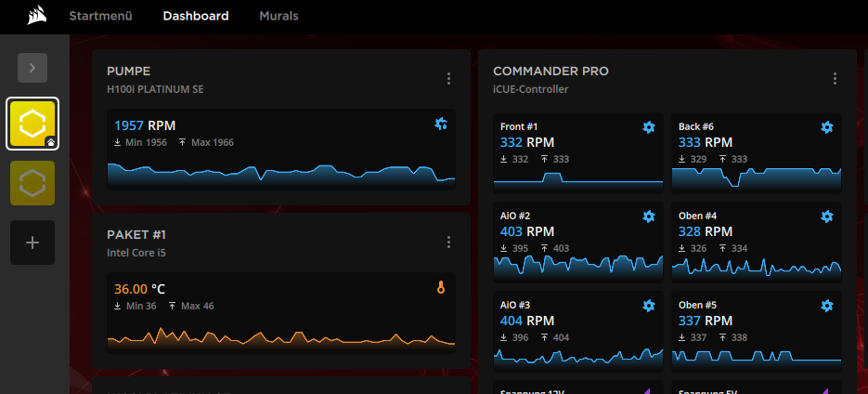Click the AiO #2 fan graph
Screen dimensions: 868x394
tap(578, 268)
